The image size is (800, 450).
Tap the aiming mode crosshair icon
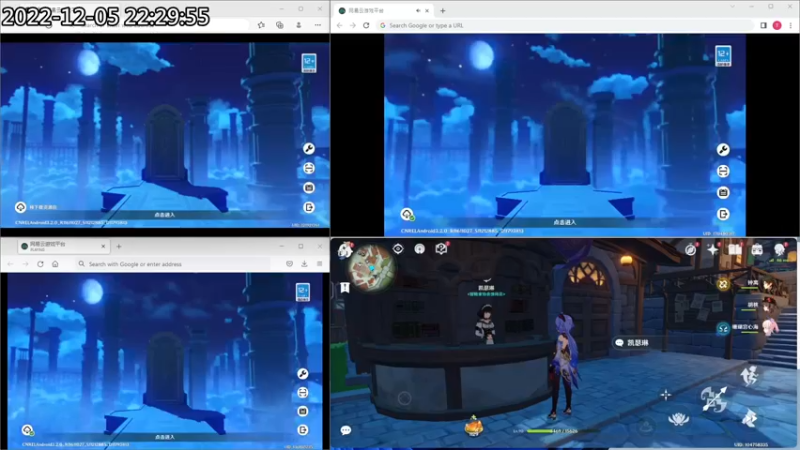tap(666, 394)
